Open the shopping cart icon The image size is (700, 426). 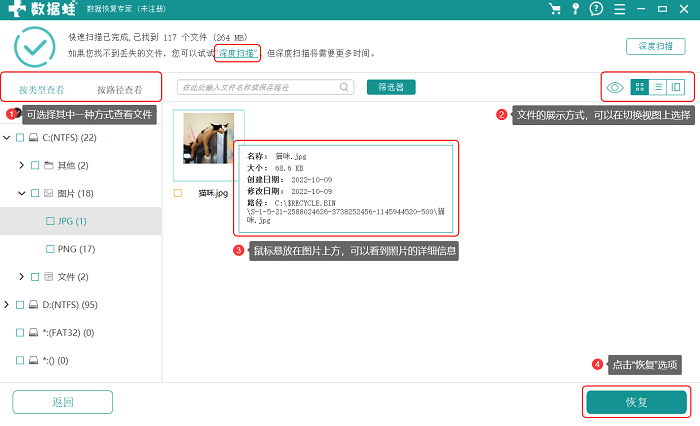555,9
